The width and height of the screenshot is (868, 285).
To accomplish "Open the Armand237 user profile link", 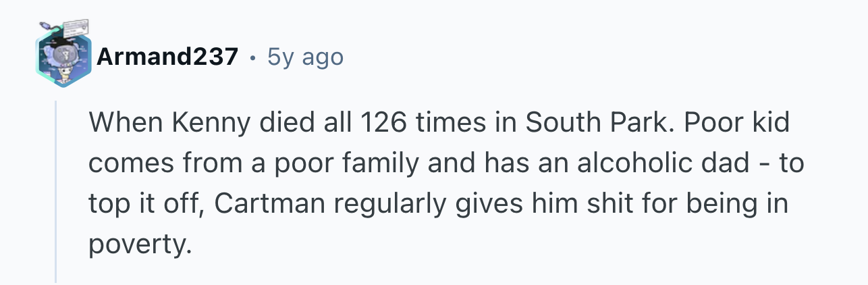I will [167, 57].
